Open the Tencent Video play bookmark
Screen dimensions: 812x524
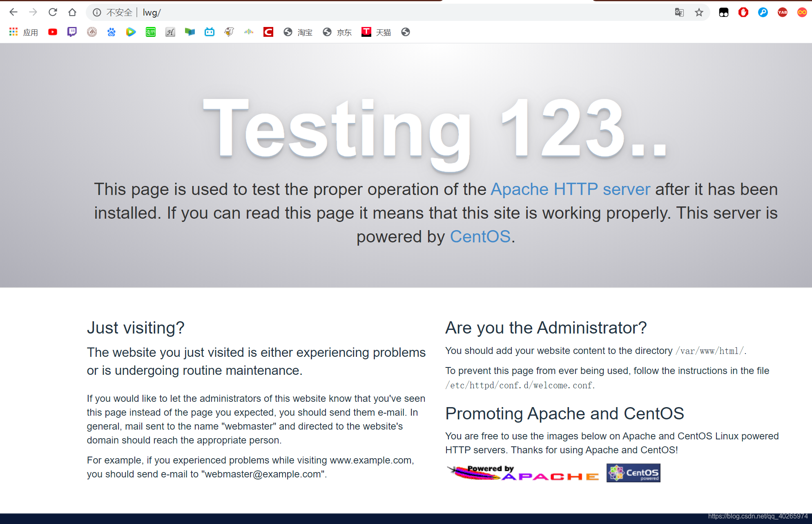[131, 32]
